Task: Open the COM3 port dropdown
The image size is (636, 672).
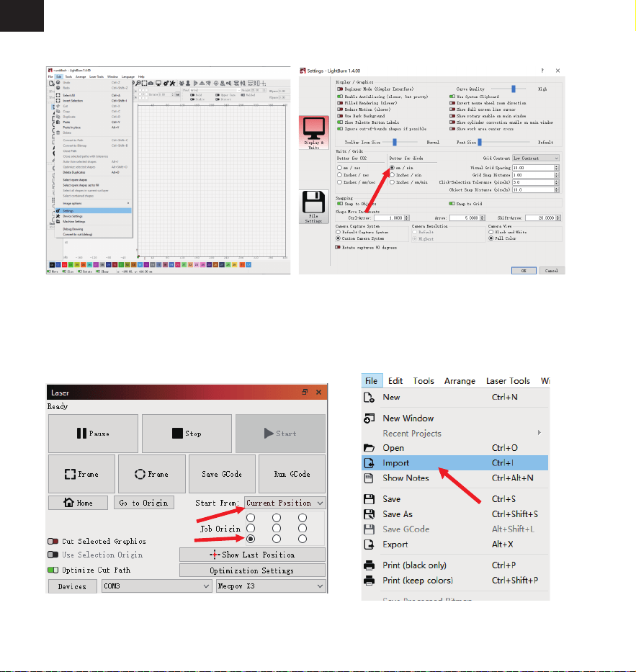Action: 156,586
